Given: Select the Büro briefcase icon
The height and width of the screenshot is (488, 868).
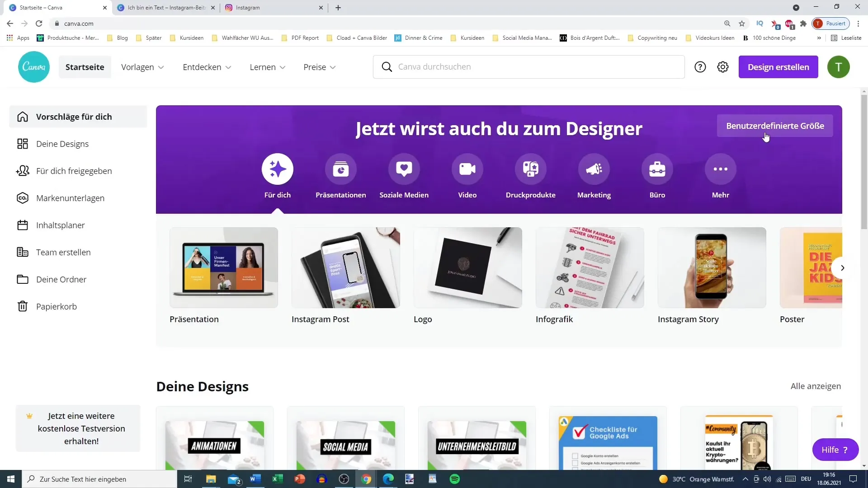Looking at the screenshot, I should [657, 169].
